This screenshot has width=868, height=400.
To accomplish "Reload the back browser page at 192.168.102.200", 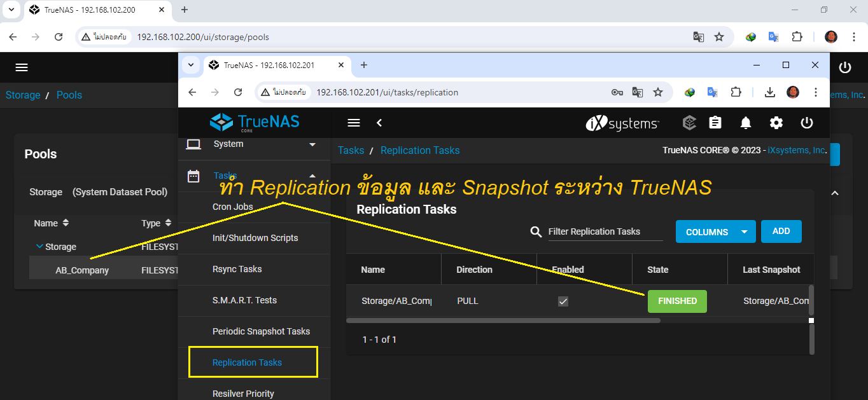I will point(59,37).
